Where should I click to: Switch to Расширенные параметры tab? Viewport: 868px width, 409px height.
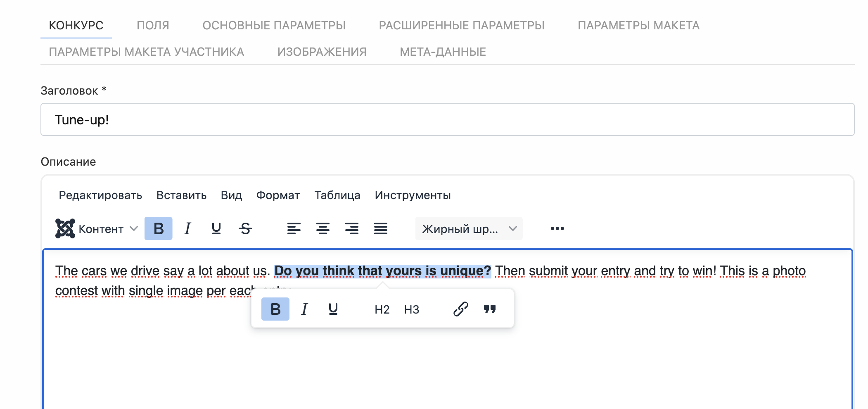pyautogui.click(x=462, y=25)
